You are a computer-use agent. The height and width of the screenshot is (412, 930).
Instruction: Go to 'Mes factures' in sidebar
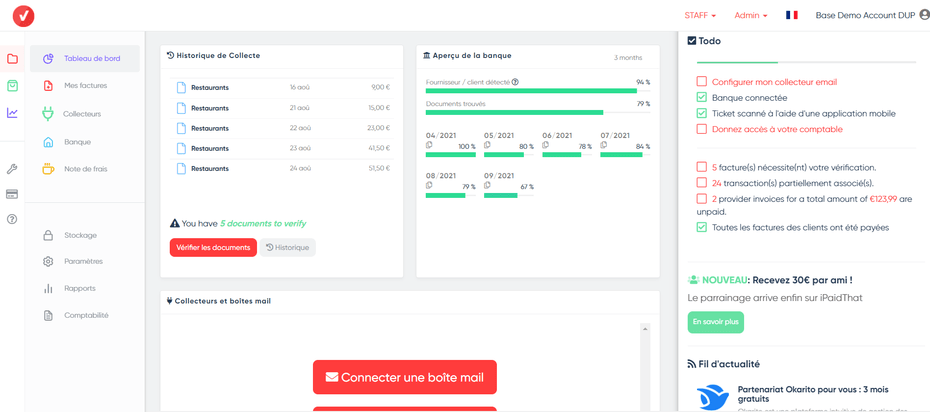(x=85, y=86)
